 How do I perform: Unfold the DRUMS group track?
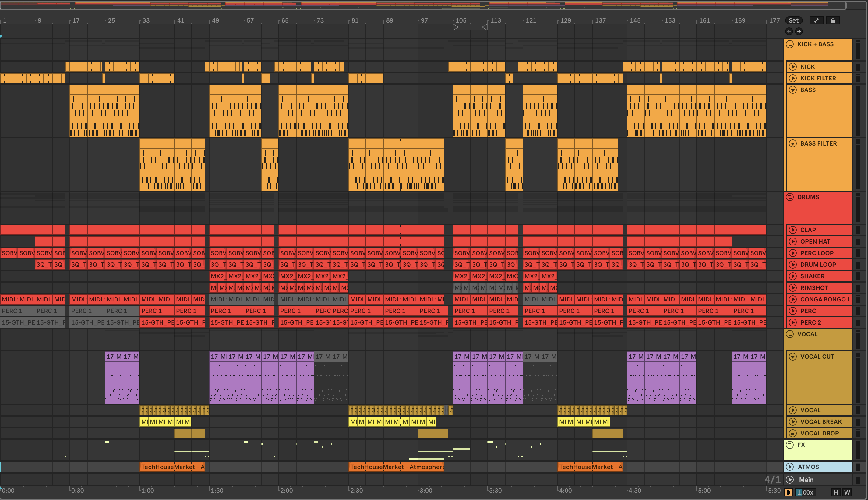tap(790, 197)
